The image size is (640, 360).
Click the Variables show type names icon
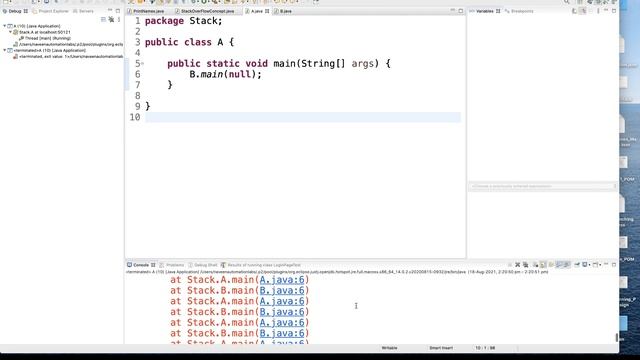click(x=575, y=11)
